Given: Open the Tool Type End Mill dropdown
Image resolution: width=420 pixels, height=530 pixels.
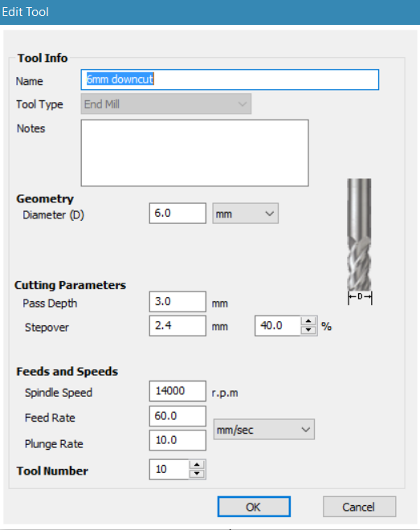Looking at the screenshot, I should (x=166, y=104).
